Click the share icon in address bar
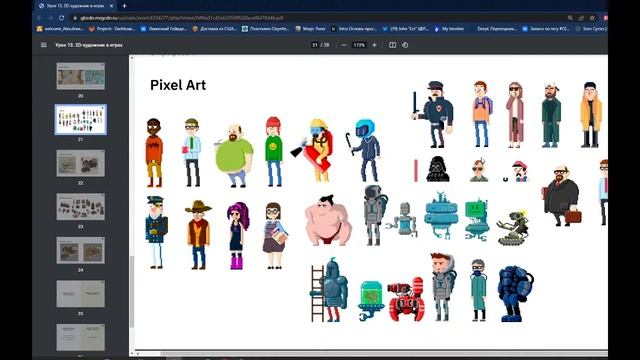The width and height of the screenshot is (640, 360). tap(581, 18)
